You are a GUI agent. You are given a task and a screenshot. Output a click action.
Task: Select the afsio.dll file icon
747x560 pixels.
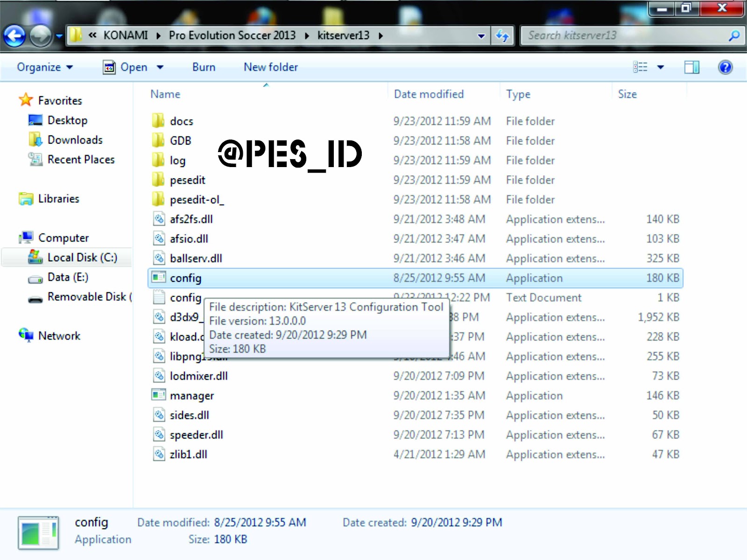[x=159, y=238]
